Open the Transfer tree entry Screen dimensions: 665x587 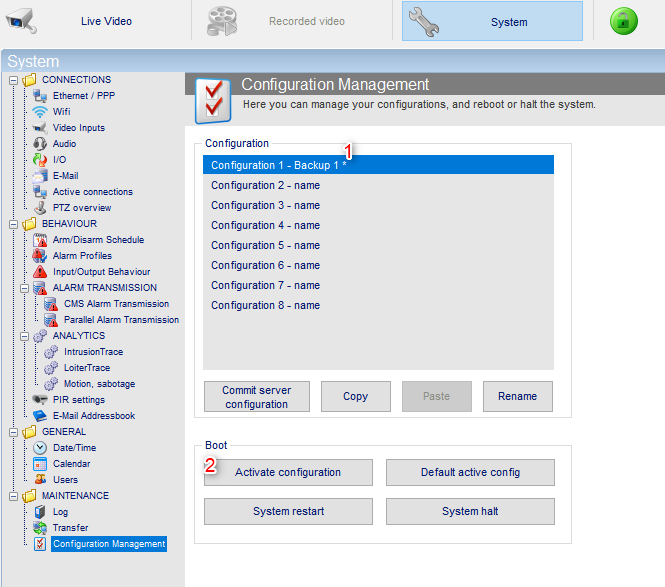coord(70,528)
